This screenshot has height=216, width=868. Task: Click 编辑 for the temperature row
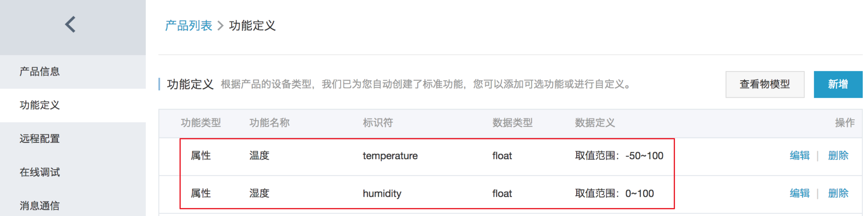click(x=799, y=156)
